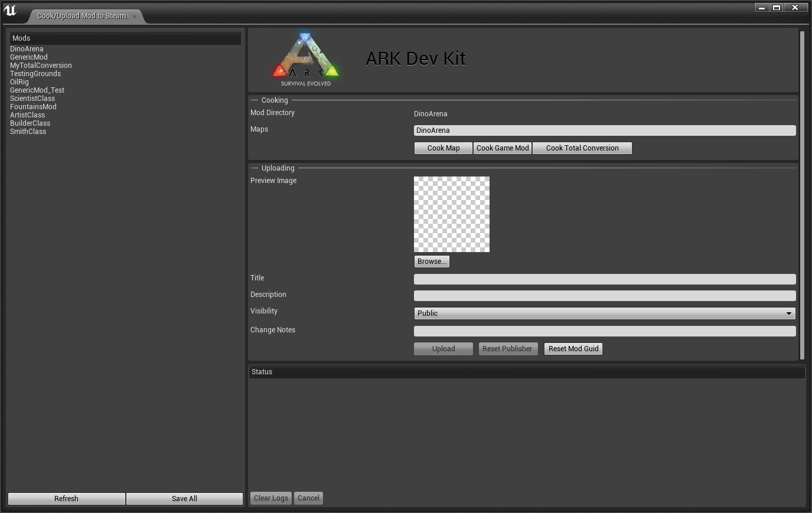Viewport: 812px width, 513px height.
Task: Click the Refresh button
Action: coord(67,499)
